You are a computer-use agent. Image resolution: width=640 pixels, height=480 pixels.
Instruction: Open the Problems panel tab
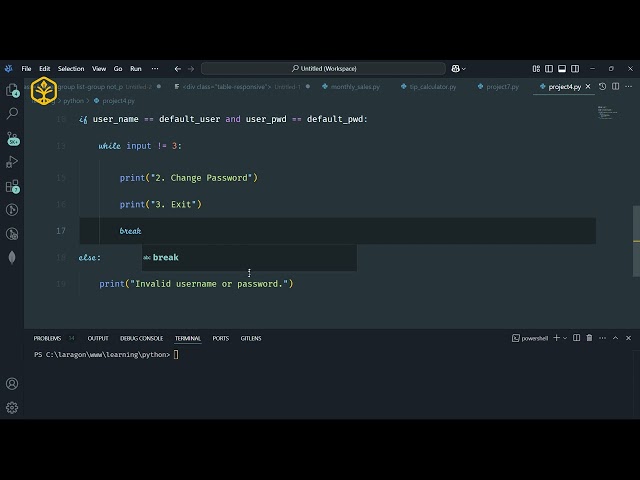[x=47, y=338]
